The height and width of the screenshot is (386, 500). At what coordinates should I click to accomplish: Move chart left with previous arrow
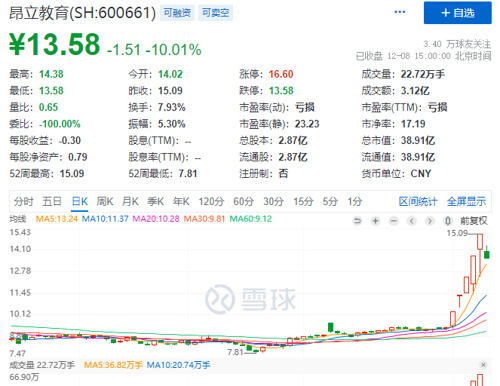[x=412, y=221]
